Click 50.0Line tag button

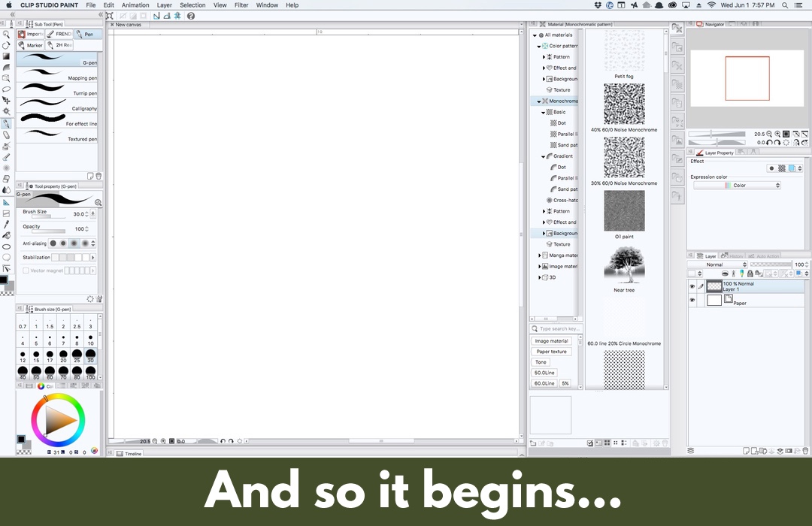tap(544, 373)
